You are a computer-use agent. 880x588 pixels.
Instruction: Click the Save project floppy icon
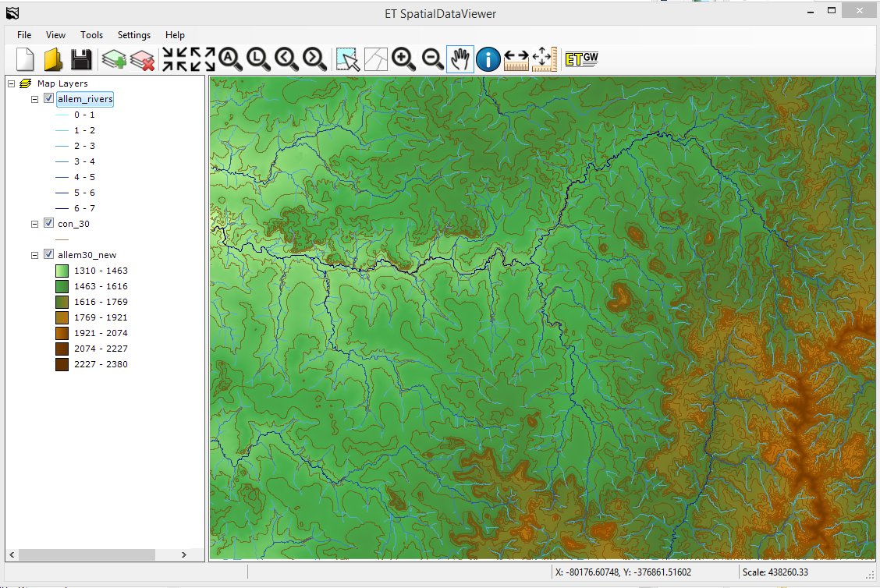pyautogui.click(x=82, y=59)
